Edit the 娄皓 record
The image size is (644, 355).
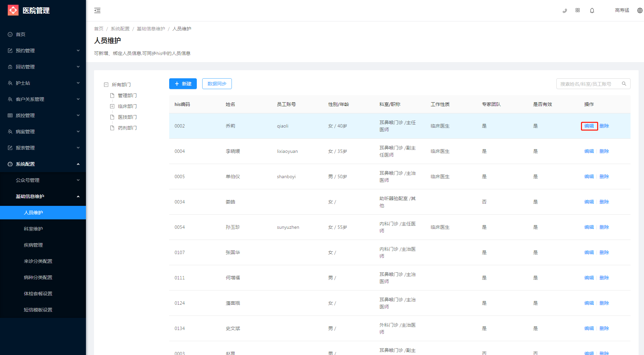click(589, 202)
